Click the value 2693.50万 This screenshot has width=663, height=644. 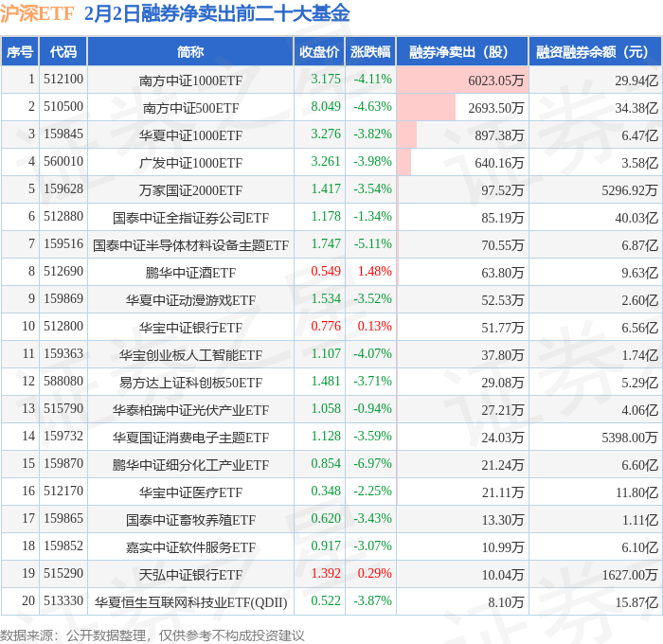tap(496, 108)
